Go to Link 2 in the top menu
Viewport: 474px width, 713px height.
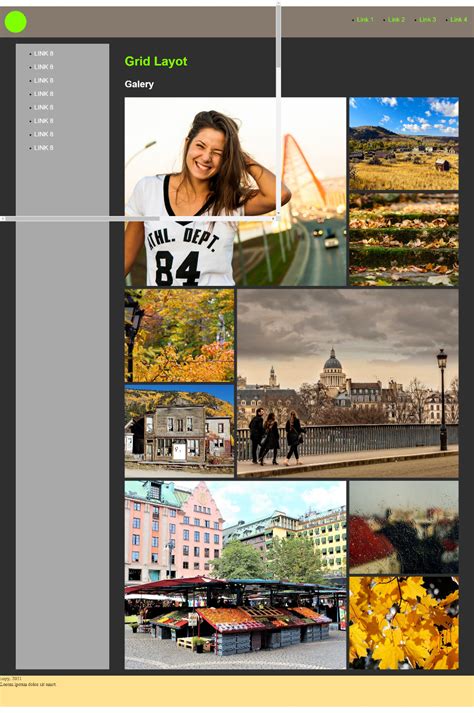396,20
